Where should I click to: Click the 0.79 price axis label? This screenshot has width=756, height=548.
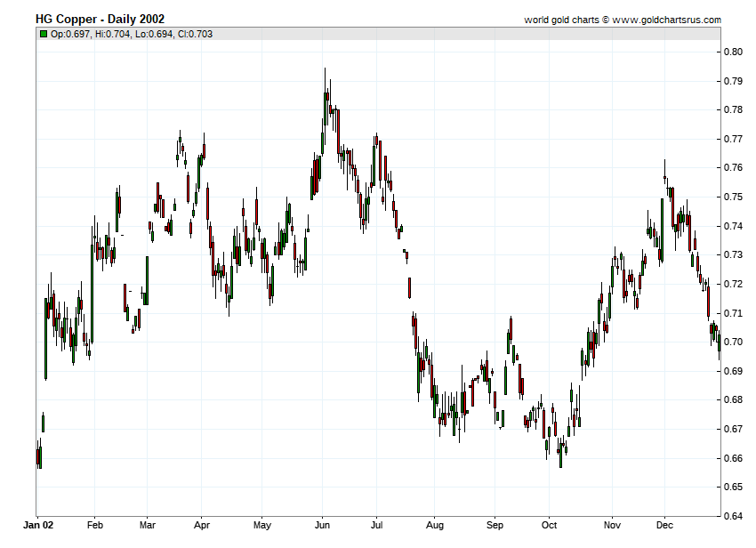pos(734,81)
